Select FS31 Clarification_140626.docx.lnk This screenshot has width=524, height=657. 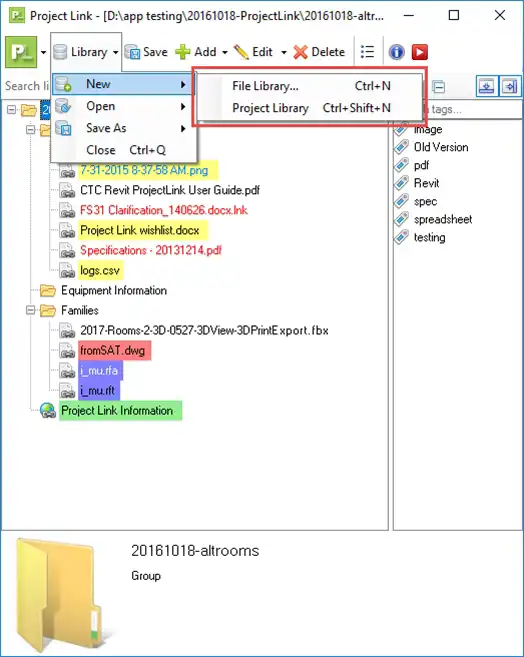pos(164,210)
